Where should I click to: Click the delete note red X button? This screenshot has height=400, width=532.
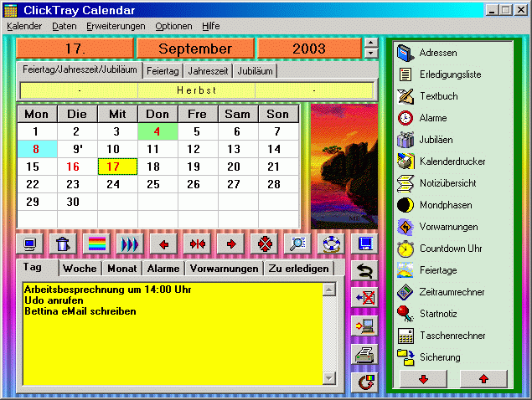coord(364,298)
